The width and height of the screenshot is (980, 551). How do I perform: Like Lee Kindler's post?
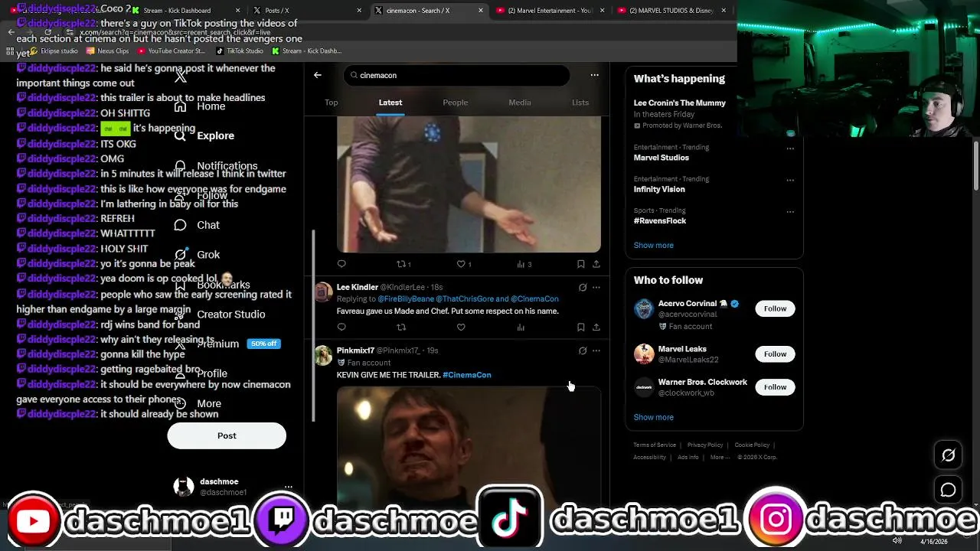(461, 328)
